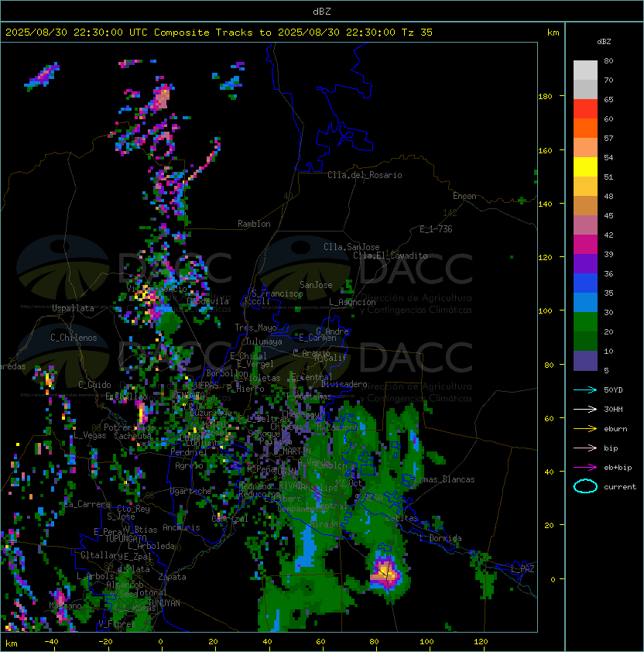
Task: Click the yellow eburn arrow in legend
Action: click(x=585, y=429)
